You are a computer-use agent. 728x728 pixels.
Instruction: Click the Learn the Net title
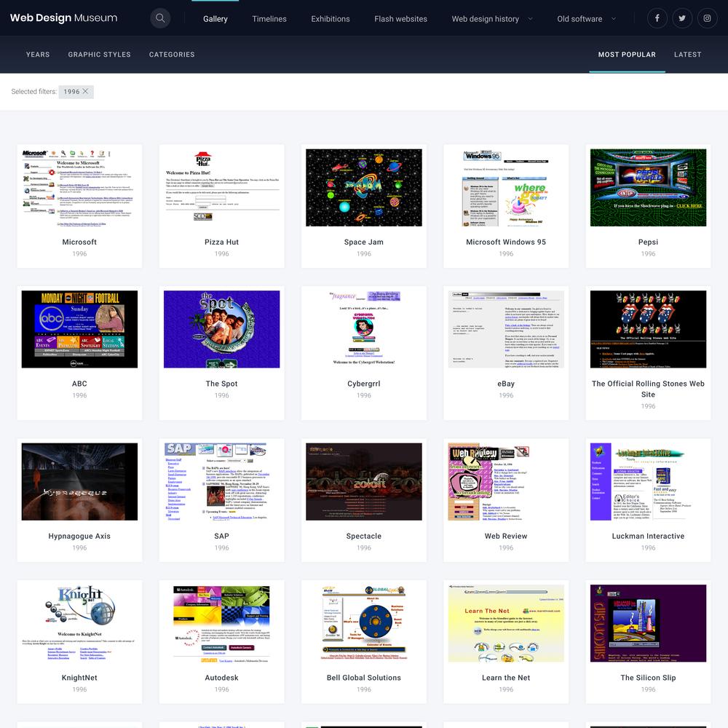[506, 677]
